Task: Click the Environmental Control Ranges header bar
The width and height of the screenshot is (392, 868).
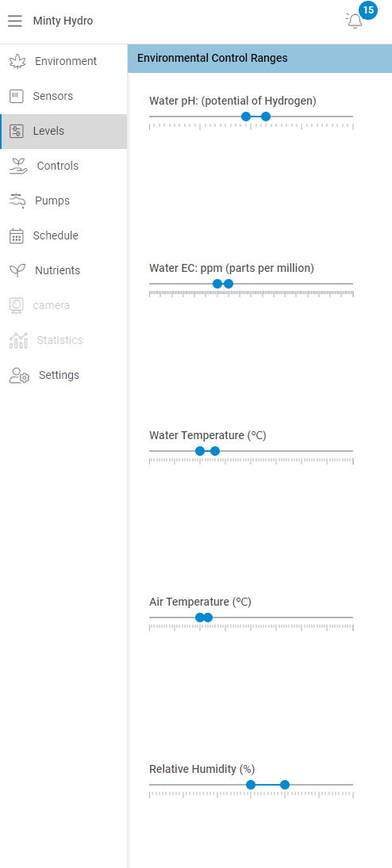Action: (x=259, y=58)
